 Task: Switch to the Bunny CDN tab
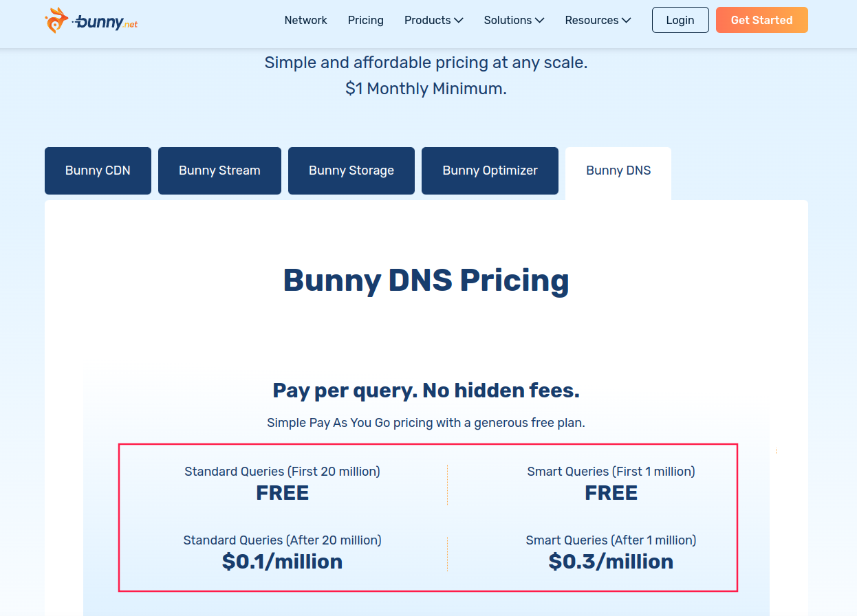coord(98,170)
